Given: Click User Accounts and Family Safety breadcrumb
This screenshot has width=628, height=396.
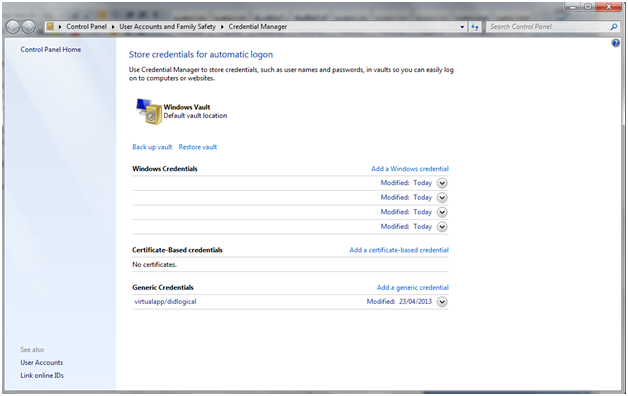Looking at the screenshot, I should [167, 26].
